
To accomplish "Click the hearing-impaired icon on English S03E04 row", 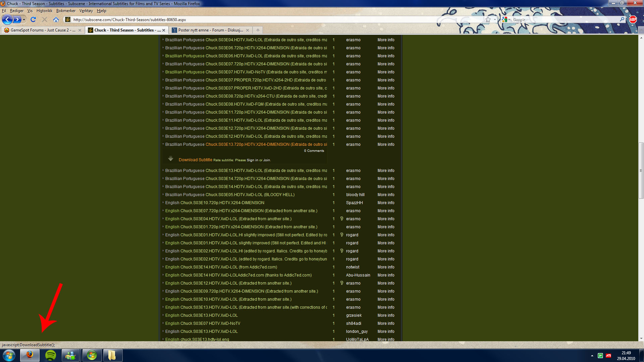I will click(342, 219).
